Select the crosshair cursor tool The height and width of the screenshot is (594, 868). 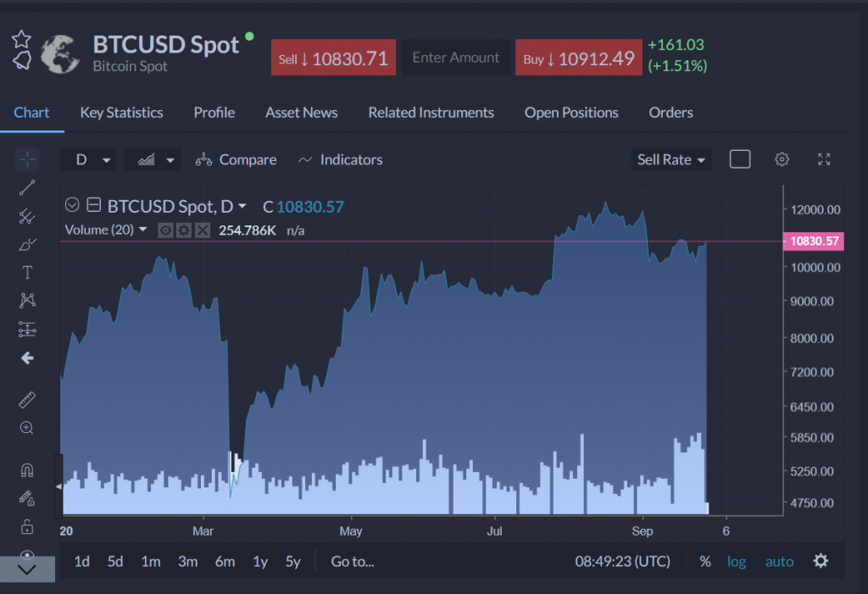[x=27, y=159]
